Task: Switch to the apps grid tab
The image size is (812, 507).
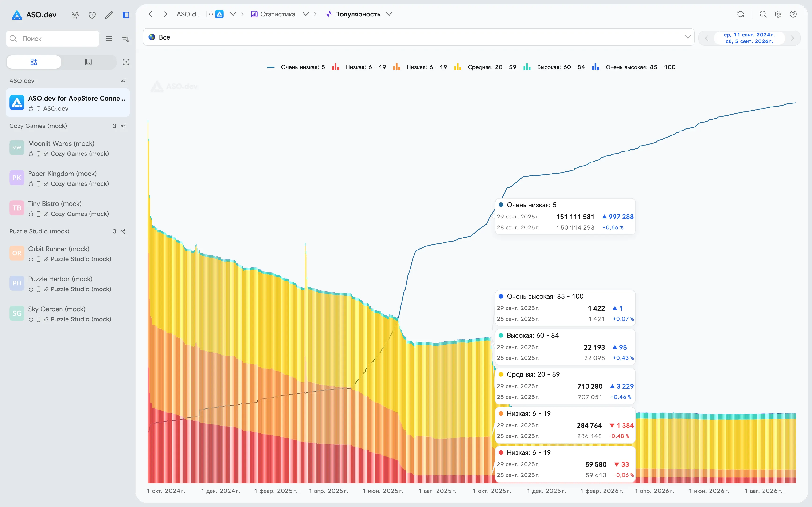Action: click(x=34, y=62)
